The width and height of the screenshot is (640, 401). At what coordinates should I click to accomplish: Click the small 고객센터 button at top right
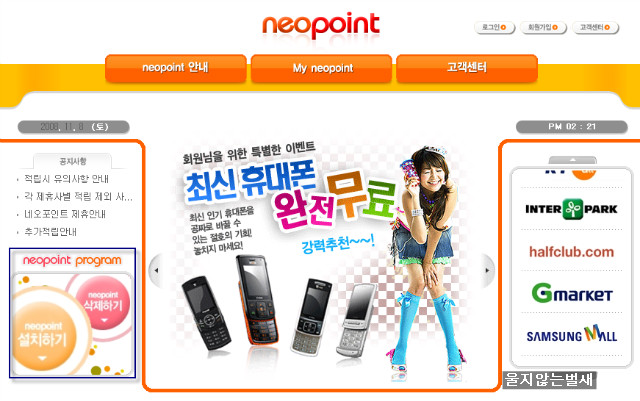pos(596,27)
